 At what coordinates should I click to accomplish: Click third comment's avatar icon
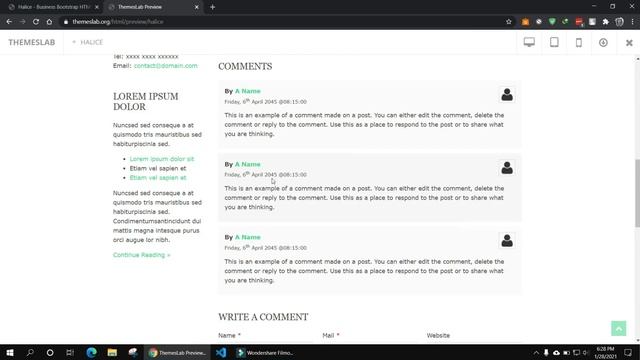(507, 241)
